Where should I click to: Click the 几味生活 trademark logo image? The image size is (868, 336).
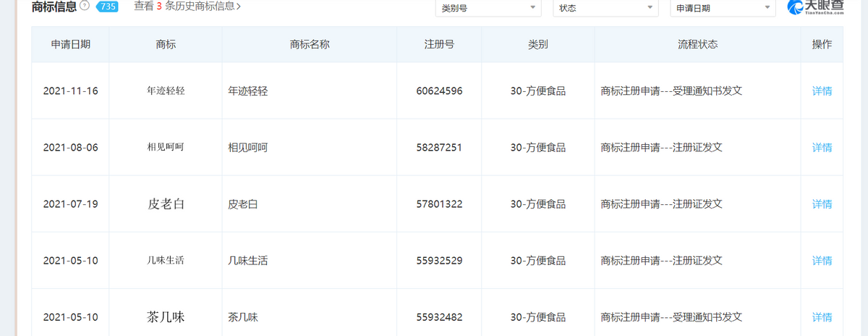(166, 261)
